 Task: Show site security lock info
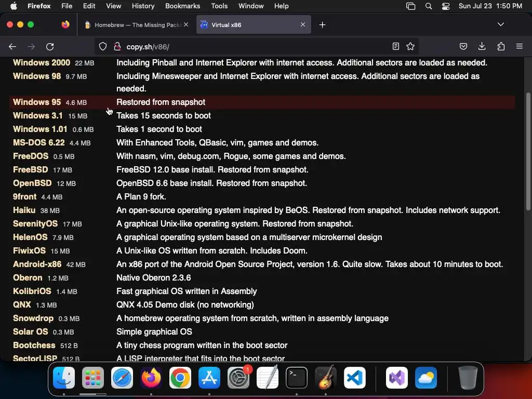point(117,46)
